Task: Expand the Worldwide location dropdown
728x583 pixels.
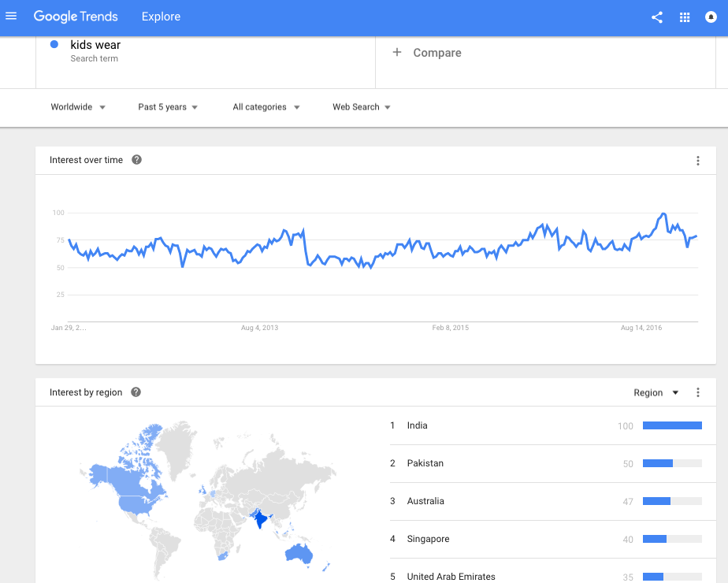Action: [78, 107]
